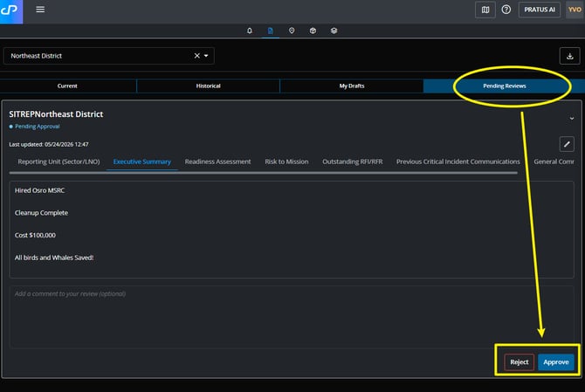
Task: Click the 'Last updated' timestamp text
Action: point(49,144)
